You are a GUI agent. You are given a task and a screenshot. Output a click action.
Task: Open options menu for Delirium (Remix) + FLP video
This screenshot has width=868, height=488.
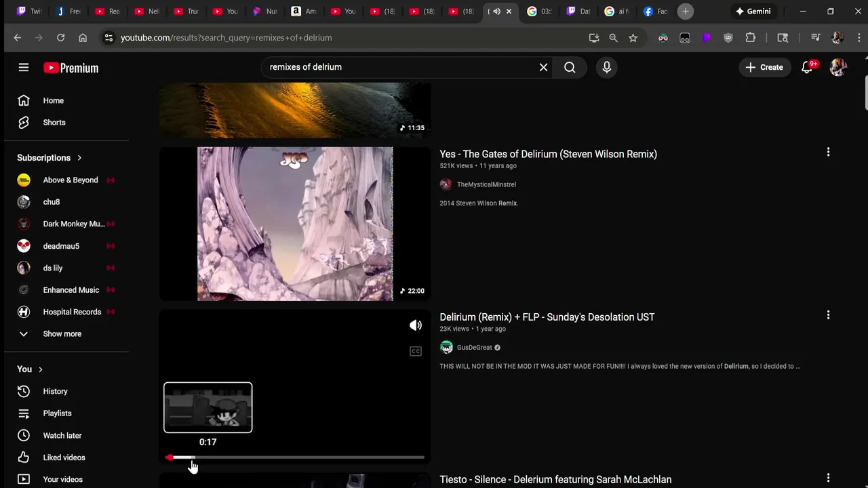click(828, 315)
